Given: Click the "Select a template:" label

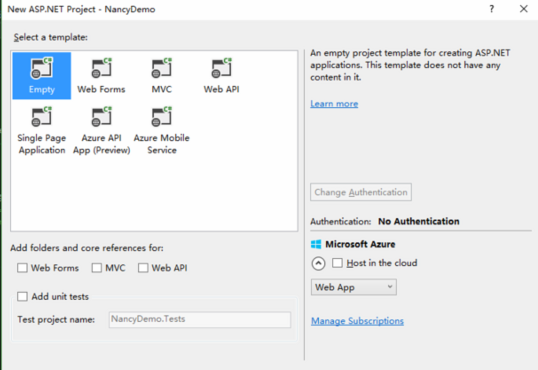Looking at the screenshot, I should tap(51, 37).
